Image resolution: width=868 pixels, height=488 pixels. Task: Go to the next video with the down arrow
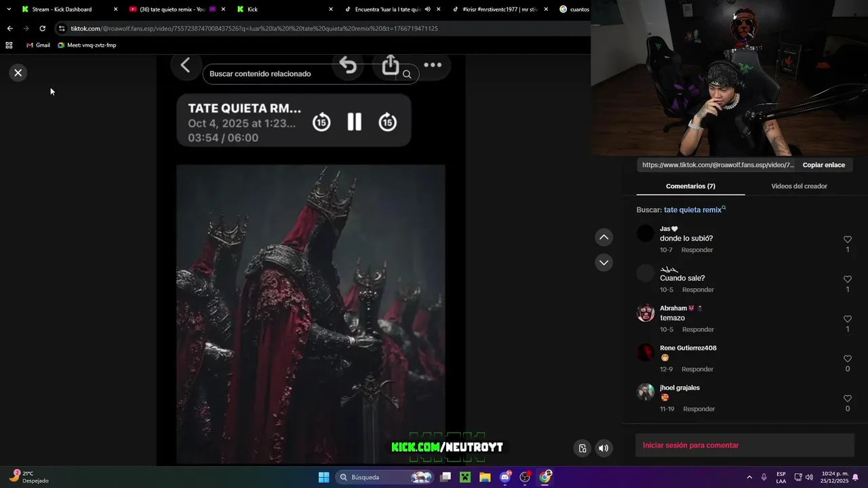click(604, 262)
